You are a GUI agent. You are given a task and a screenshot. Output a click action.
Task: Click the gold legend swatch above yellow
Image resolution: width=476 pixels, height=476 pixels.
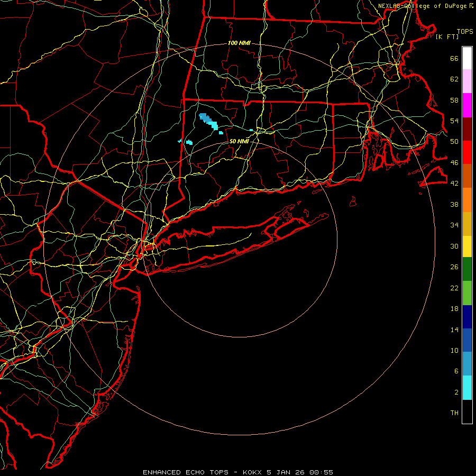point(467,224)
